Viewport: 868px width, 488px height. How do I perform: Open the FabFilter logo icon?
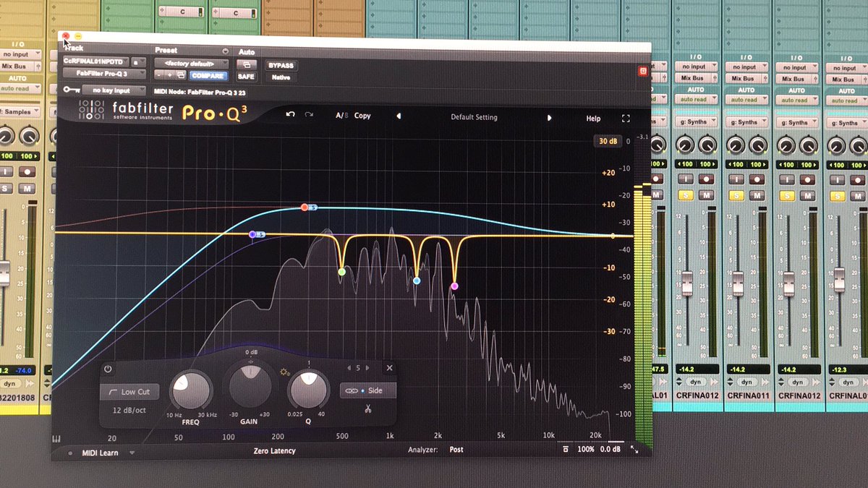91,111
